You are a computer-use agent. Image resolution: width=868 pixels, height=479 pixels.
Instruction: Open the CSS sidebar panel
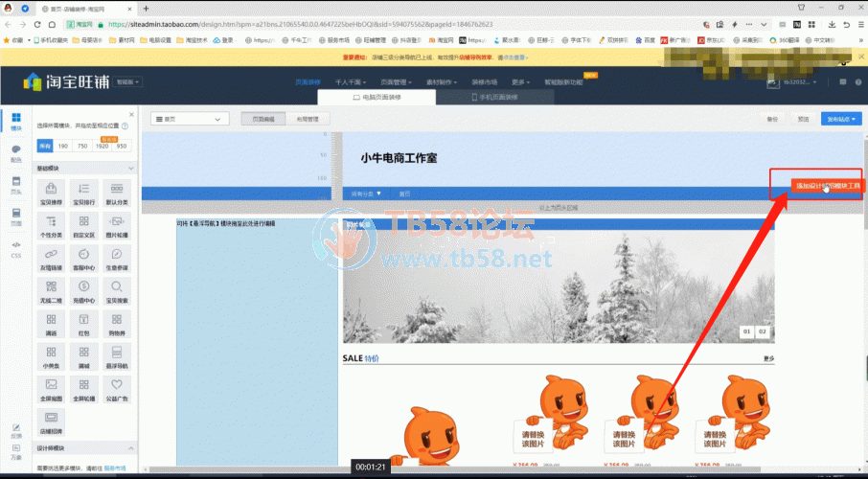[16, 249]
